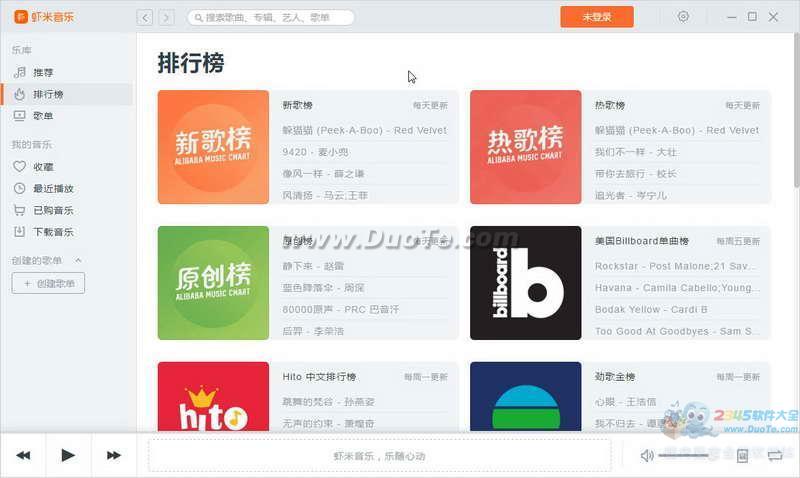The width and height of the screenshot is (800, 478).
Task: Skip to the next track
Action: [113, 455]
